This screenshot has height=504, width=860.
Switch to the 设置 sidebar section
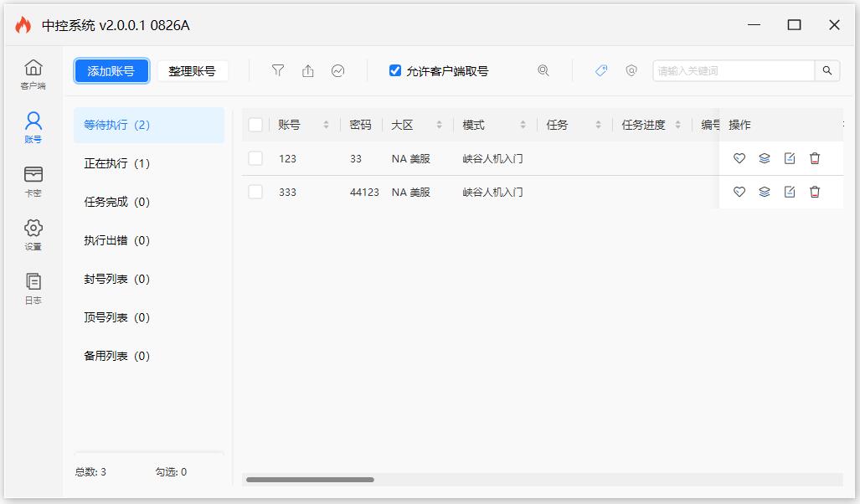click(33, 234)
